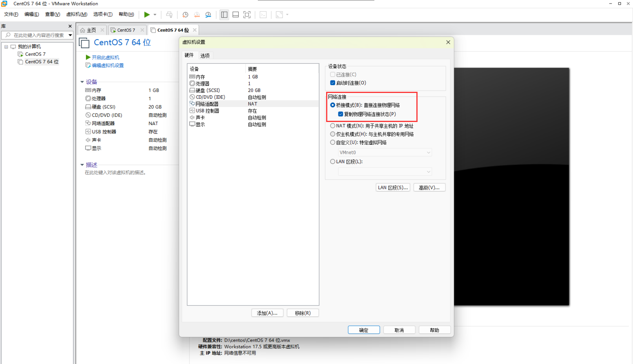This screenshot has width=633, height=364.
Task: Click the 高级(V)... button
Action: (429, 187)
